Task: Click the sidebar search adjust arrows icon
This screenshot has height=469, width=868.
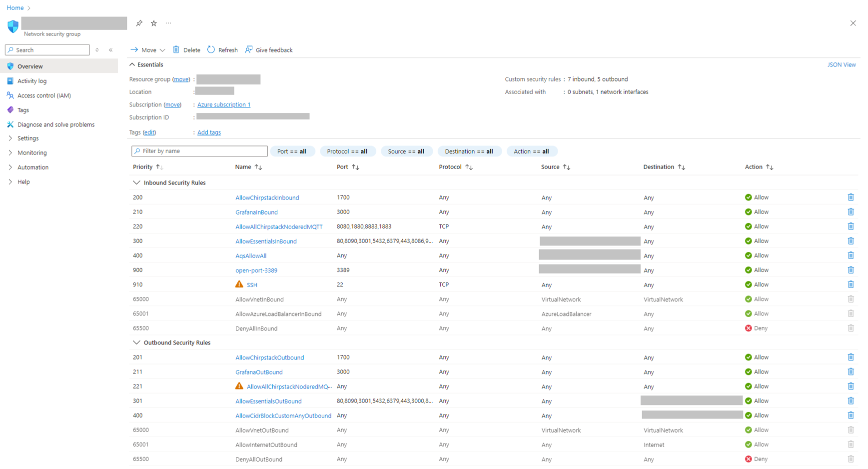Action: tap(97, 50)
